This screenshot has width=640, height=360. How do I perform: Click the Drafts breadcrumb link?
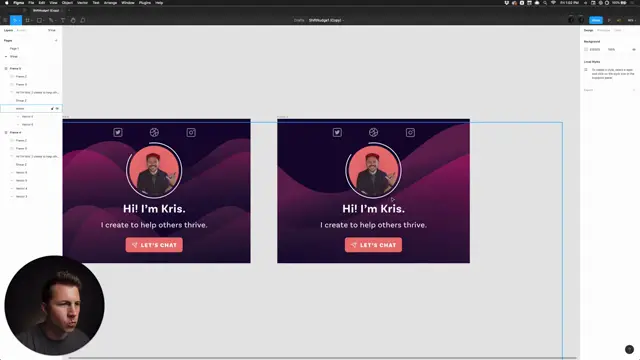point(299,20)
